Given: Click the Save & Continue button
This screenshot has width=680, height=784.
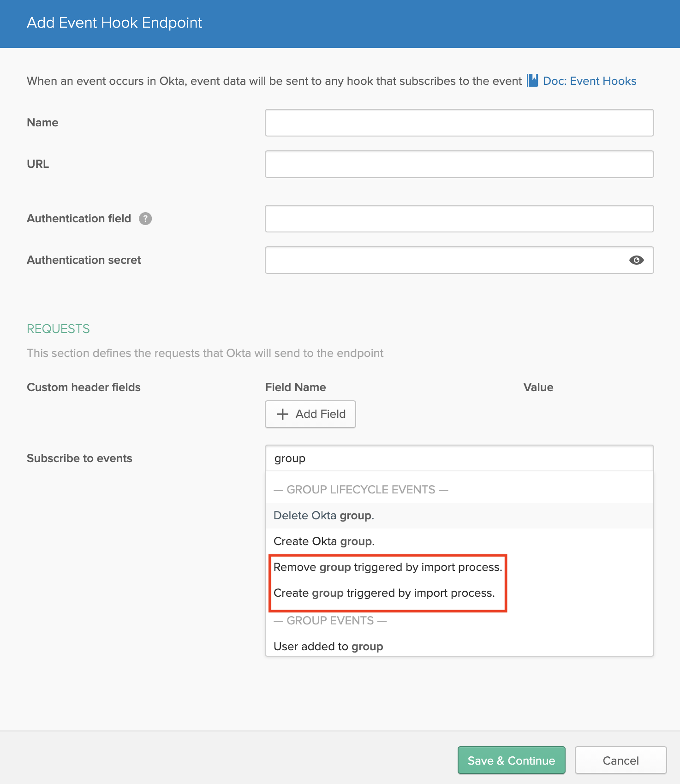Looking at the screenshot, I should pyautogui.click(x=511, y=760).
